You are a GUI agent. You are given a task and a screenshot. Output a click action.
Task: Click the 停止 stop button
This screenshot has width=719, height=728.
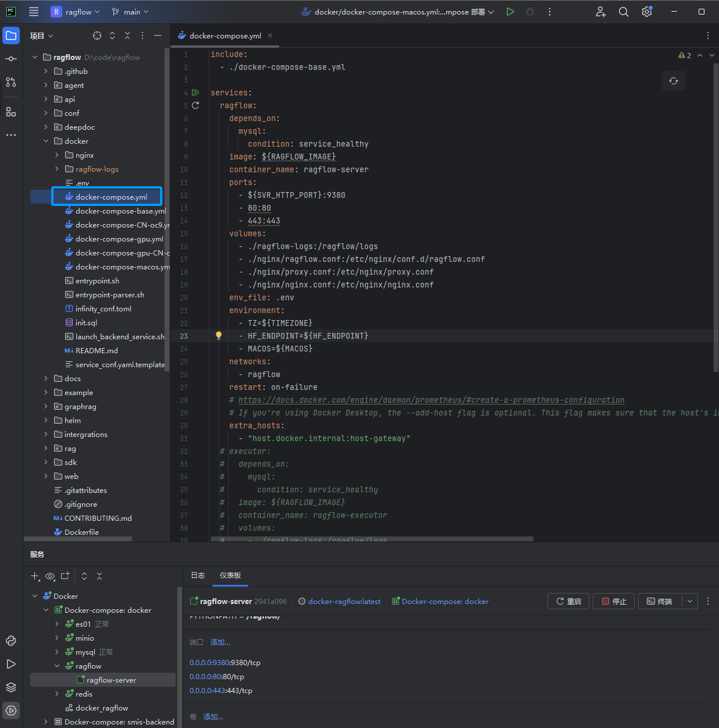click(x=614, y=601)
